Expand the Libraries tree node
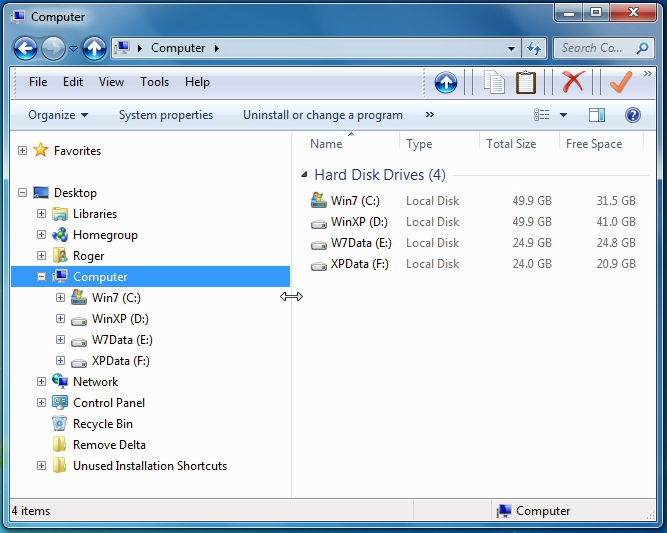Screen dimensions: 667x533 41,214
